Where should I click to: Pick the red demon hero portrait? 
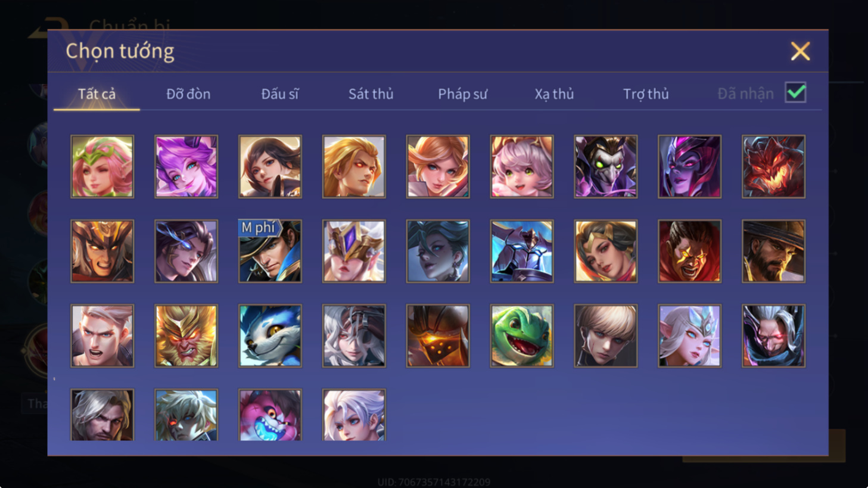(x=773, y=166)
